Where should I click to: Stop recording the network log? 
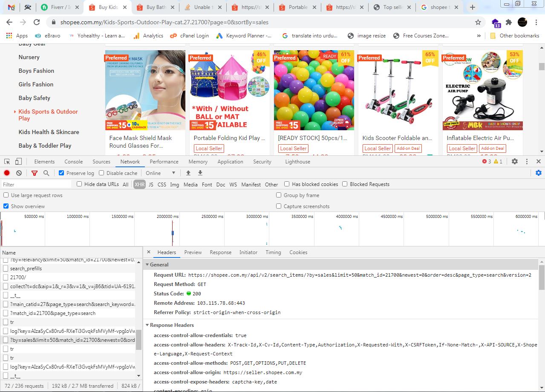pos(7,173)
